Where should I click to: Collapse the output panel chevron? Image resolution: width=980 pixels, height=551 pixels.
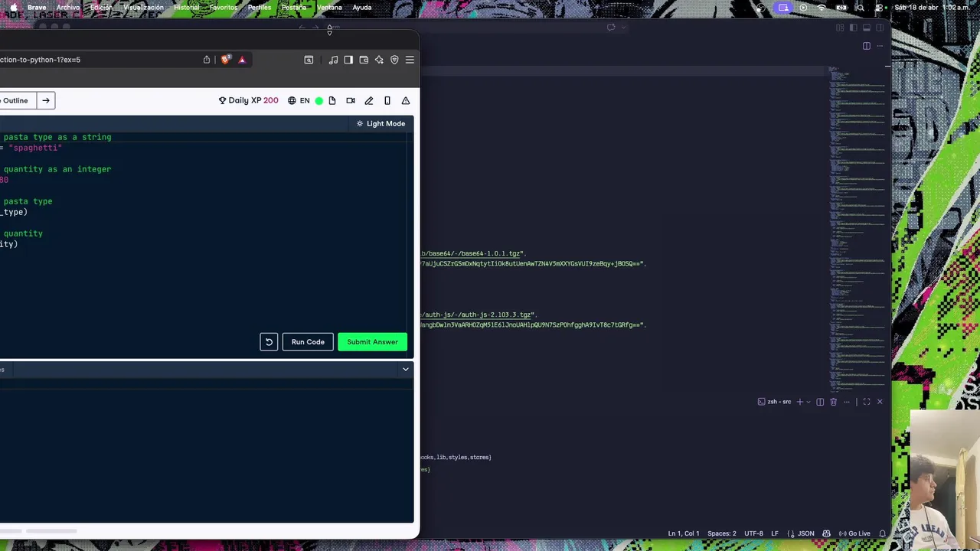coord(406,370)
